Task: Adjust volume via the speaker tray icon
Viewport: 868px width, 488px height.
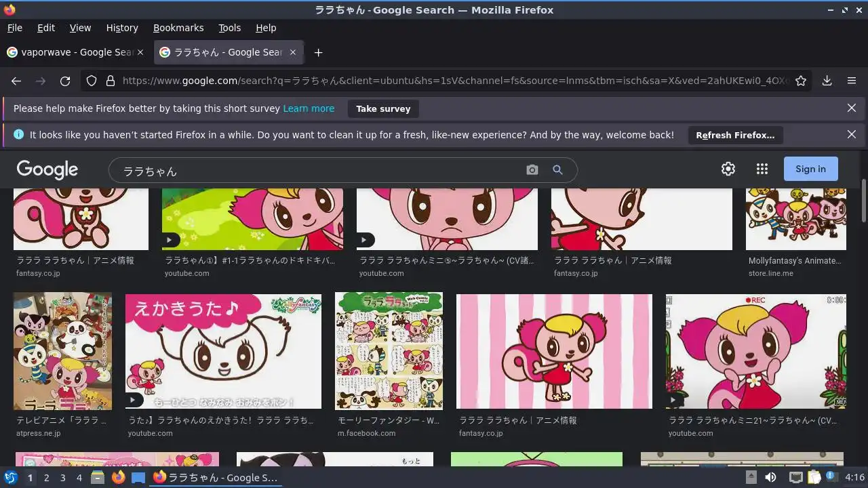Action: click(770, 477)
